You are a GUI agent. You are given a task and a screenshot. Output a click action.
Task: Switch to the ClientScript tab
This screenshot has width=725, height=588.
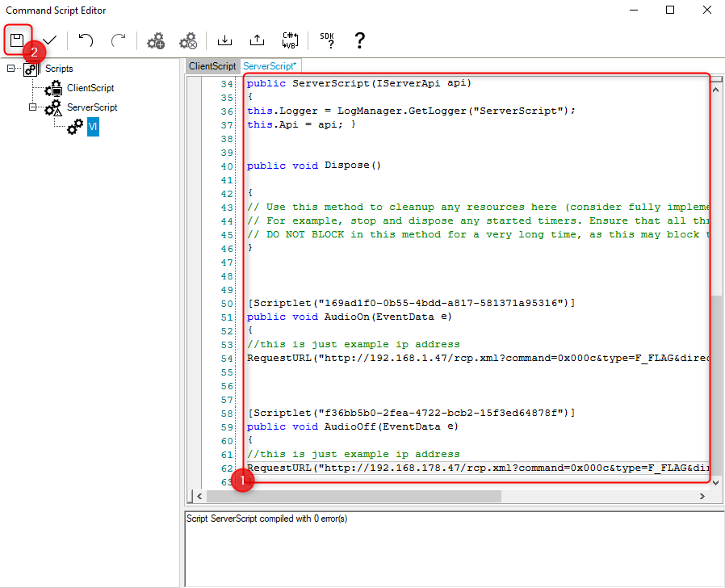212,66
